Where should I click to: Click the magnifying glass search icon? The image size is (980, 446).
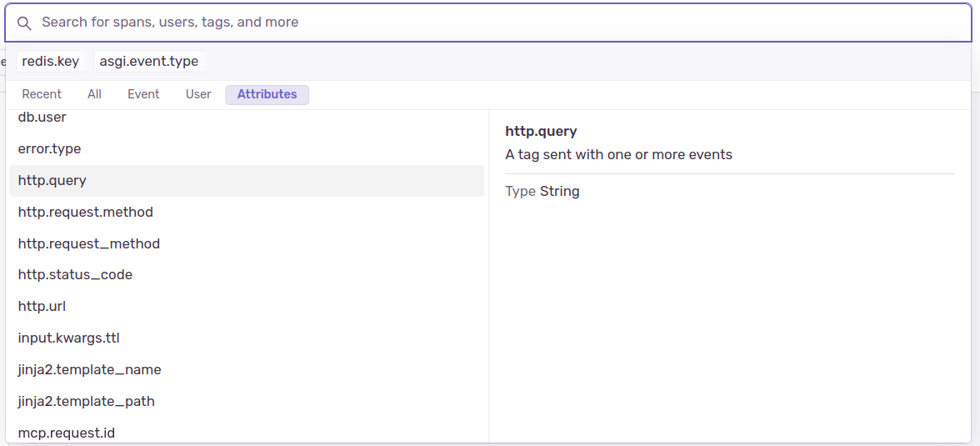24,23
